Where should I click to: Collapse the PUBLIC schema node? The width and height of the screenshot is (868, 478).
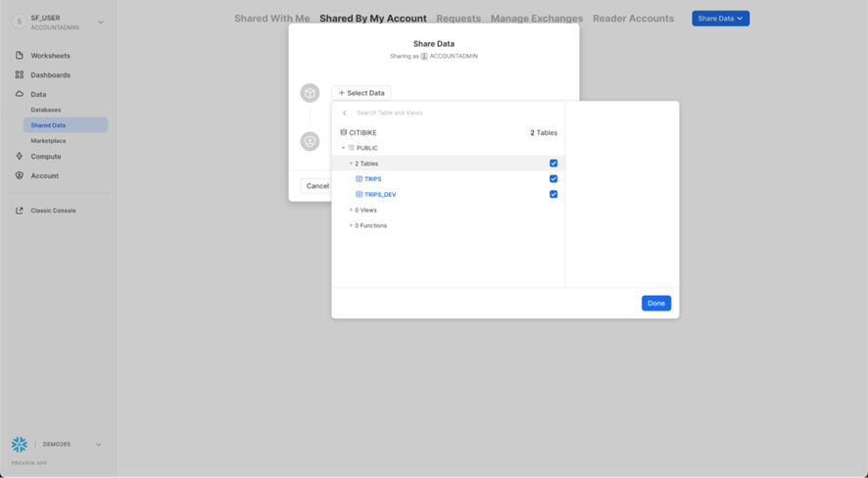click(x=344, y=148)
